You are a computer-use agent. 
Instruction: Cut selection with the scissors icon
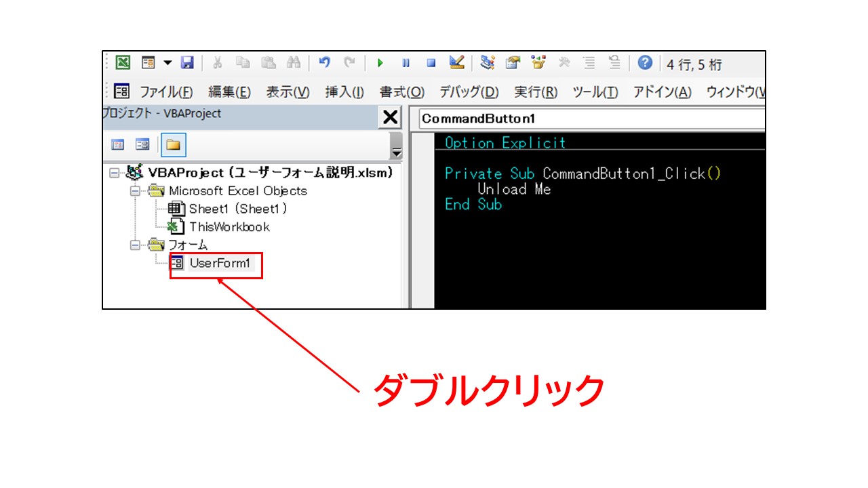(x=217, y=63)
